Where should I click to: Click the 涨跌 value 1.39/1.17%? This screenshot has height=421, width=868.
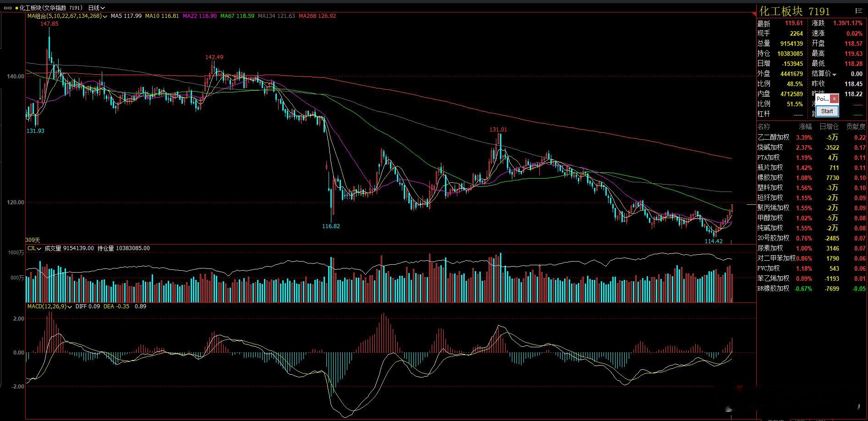[x=848, y=23]
